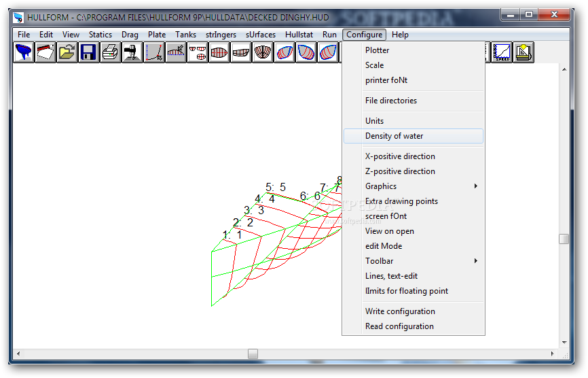The image size is (588, 378).
Task: Select printer foNt menu entry
Action: point(414,80)
